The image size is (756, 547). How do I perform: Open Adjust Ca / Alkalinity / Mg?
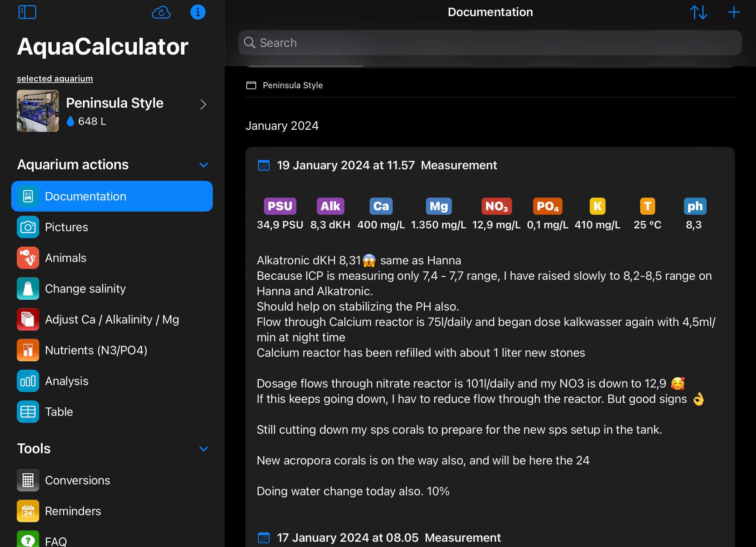pyautogui.click(x=112, y=320)
